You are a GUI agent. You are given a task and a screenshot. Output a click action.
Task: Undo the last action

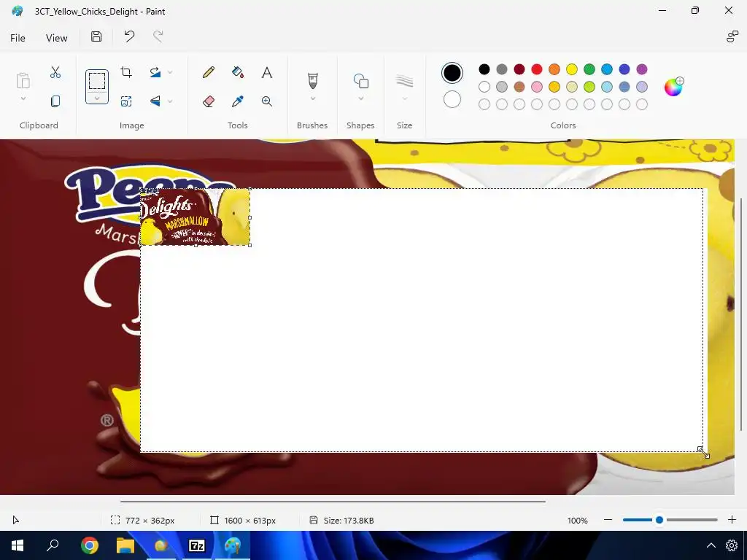pos(129,36)
